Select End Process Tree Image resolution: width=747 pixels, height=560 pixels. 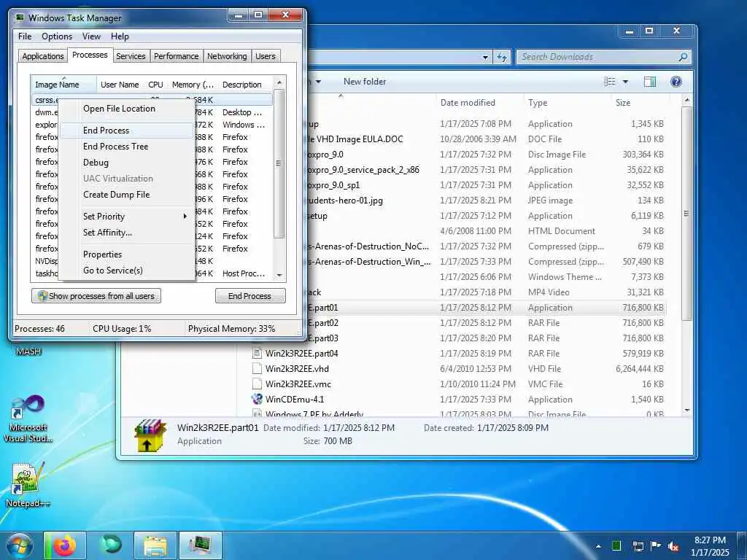pyautogui.click(x=127, y=147)
